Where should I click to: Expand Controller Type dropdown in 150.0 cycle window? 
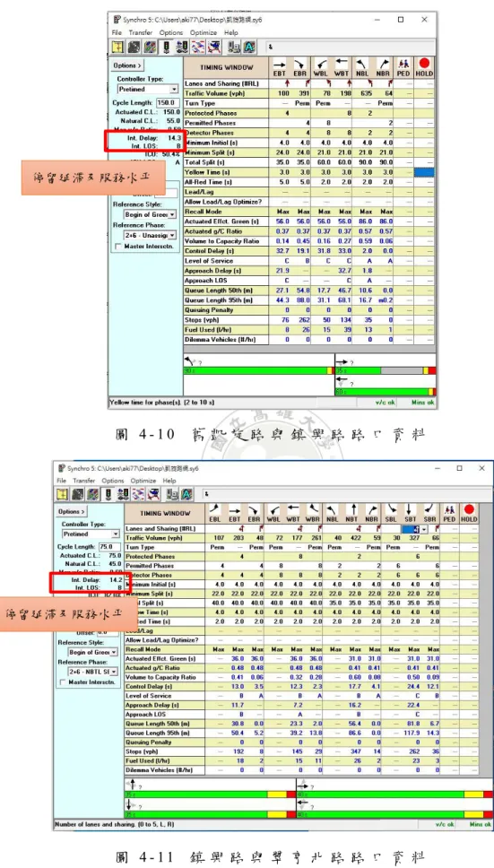click(174, 89)
